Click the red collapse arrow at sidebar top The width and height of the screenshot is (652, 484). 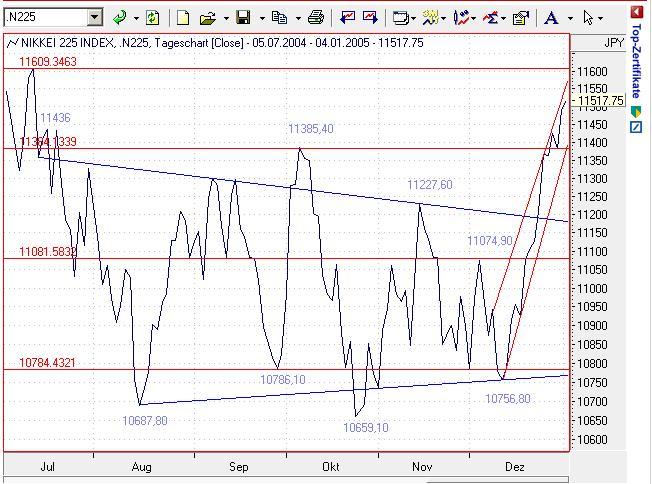point(637,12)
